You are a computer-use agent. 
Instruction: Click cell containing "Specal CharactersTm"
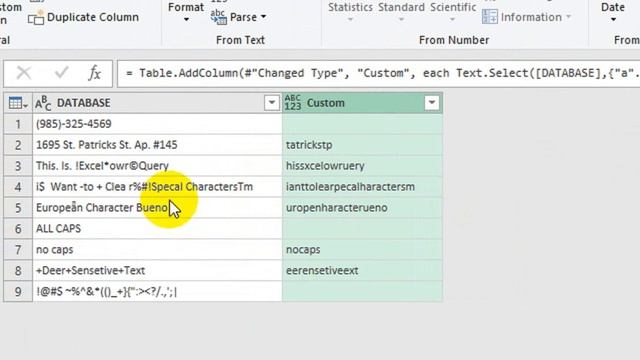point(157,187)
